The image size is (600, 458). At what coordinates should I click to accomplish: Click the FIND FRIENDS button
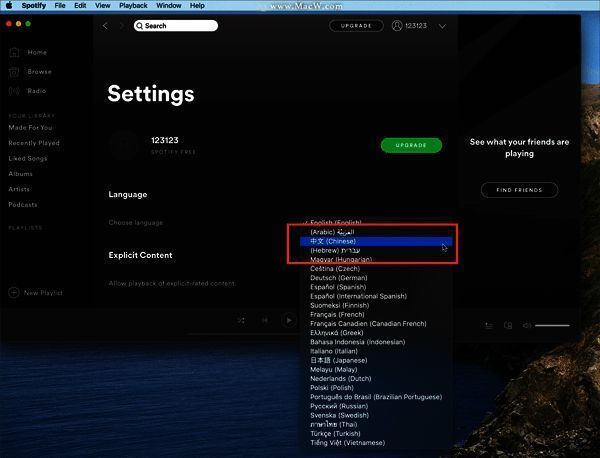point(519,190)
